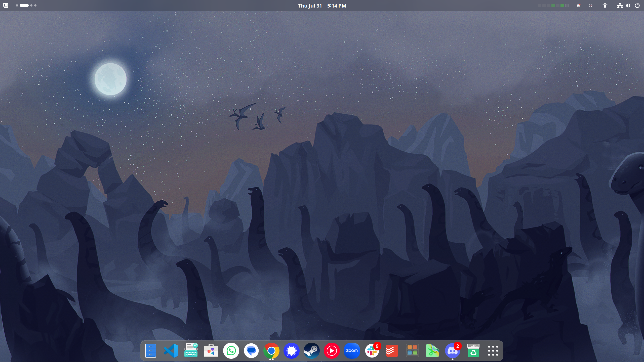Open Slack with 9 notifications
The width and height of the screenshot is (644, 362).
[372, 350]
